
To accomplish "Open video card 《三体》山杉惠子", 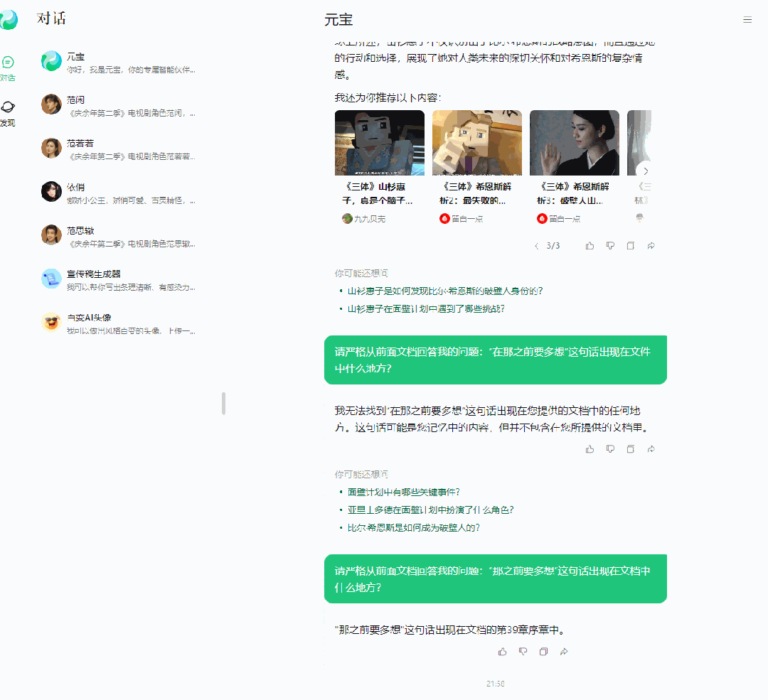I will click(380, 166).
